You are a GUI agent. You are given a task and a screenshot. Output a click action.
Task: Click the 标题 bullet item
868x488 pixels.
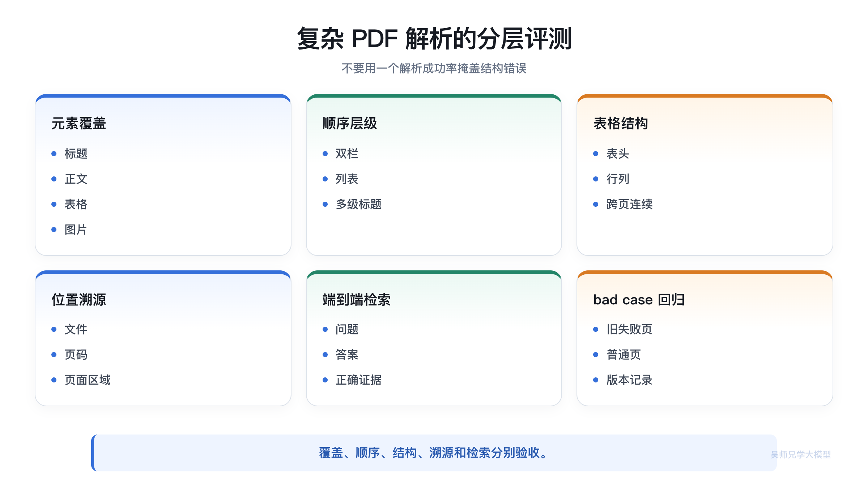[76, 154]
